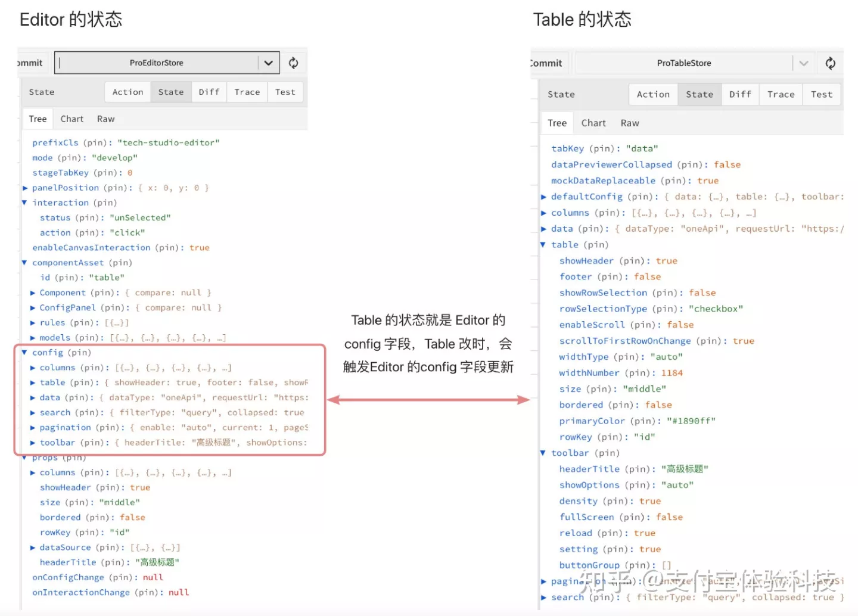Viewport: 858px width, 616px height.
Task: Expand table under config in Editor state
Action: (x=33, y=382)
